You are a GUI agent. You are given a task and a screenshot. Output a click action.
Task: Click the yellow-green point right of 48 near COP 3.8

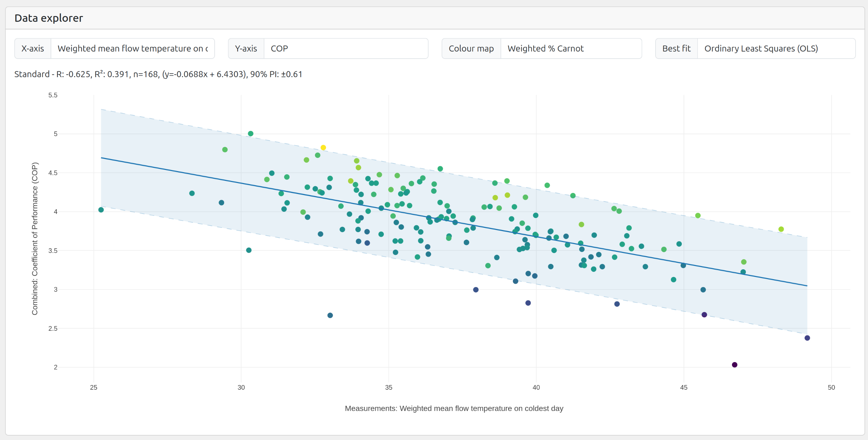[x=781, y=229]
